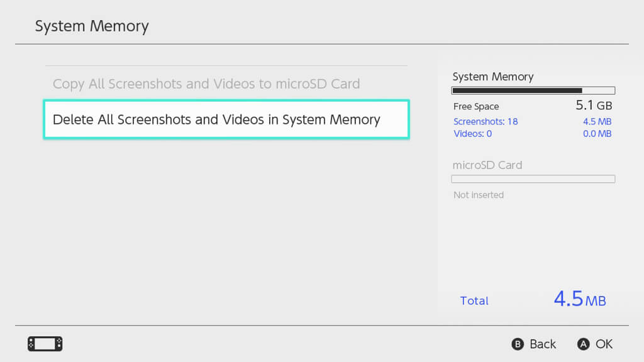Click the System Memory page title

tap(92, 26)
